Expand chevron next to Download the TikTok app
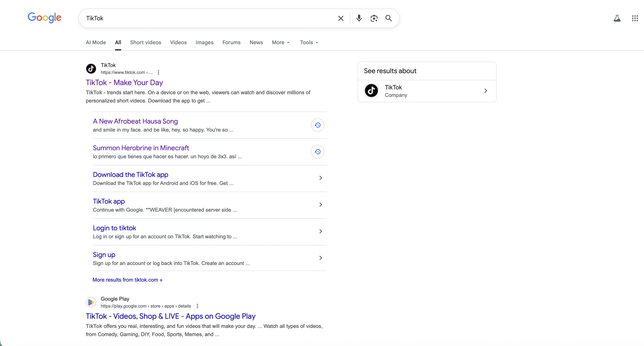Viewport: 644px width, 346px height. click(x=320, y=178)
